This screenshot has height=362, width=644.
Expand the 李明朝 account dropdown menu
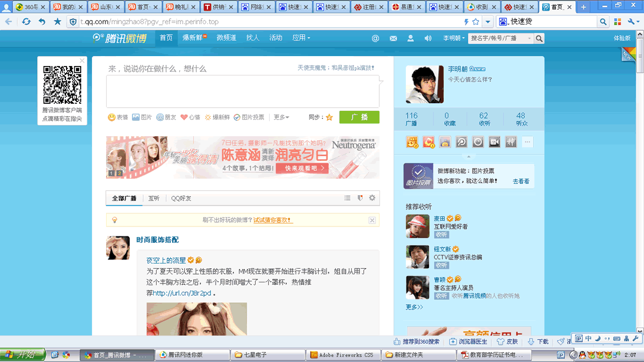point(453,38)
